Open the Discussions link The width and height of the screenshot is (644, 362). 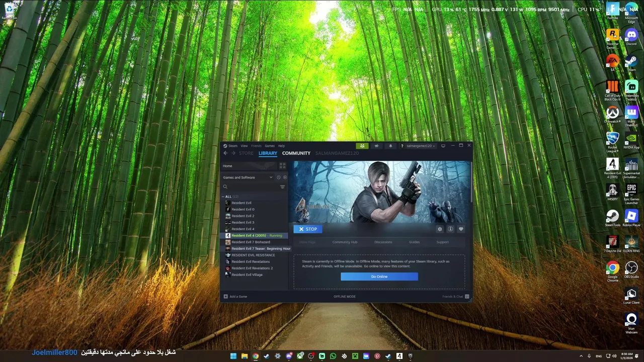(x=383, y=242)
